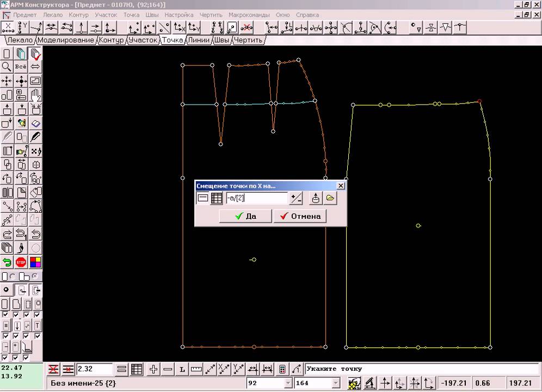Click the red highlighted point on yellow pattern

[479, 101]
